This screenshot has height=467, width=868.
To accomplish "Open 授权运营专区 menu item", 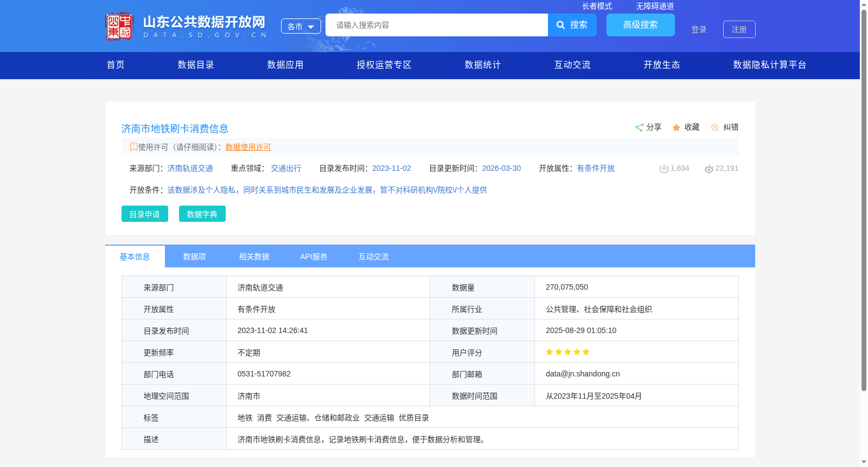I will tap(384, 65).
